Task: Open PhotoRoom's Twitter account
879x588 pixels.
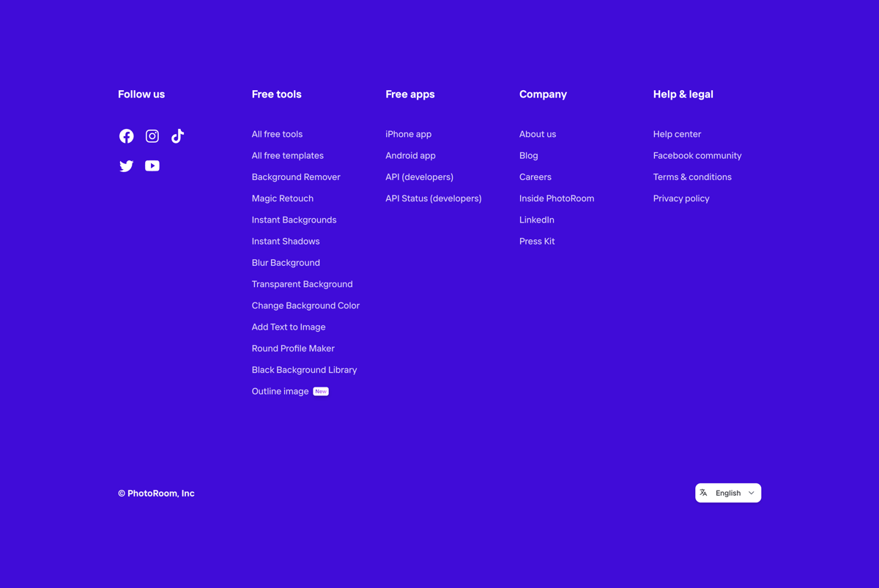Action: coord(126,165)
